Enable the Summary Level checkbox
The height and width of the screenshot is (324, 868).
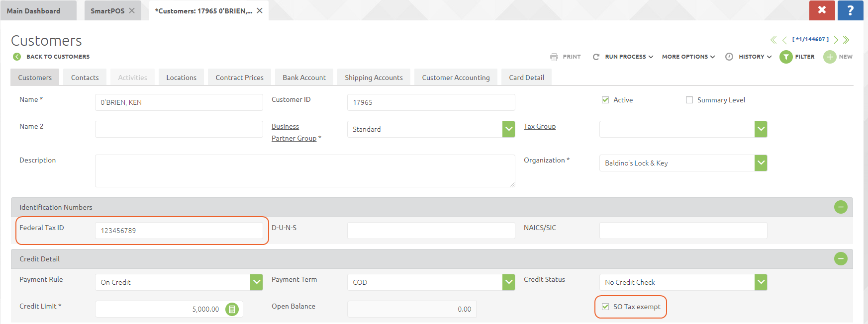(689, 100)
